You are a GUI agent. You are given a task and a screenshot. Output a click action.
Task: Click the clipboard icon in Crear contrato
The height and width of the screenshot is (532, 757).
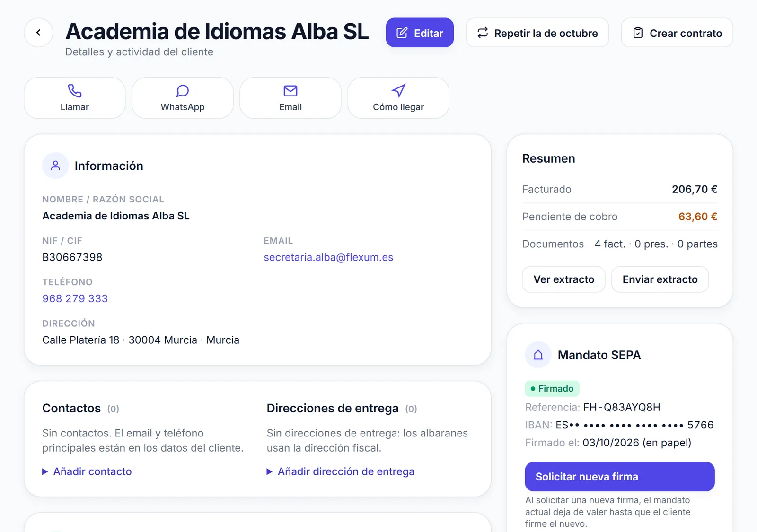(x=638, y=33)
